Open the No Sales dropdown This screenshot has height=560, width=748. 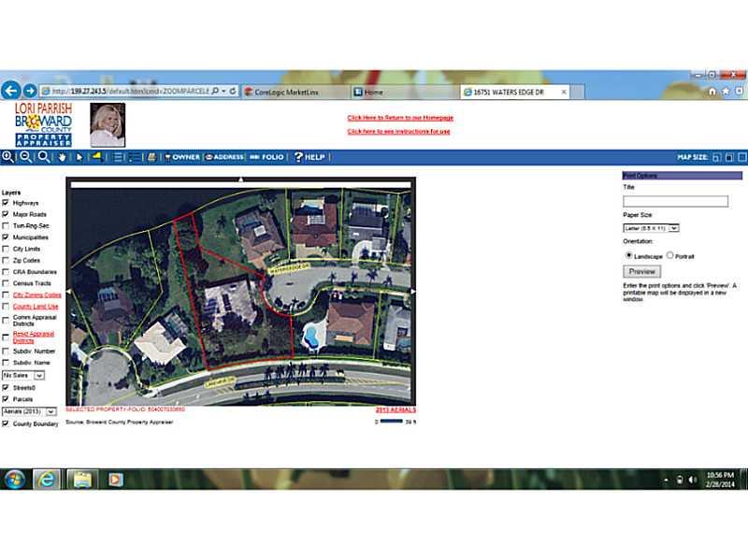23,375
